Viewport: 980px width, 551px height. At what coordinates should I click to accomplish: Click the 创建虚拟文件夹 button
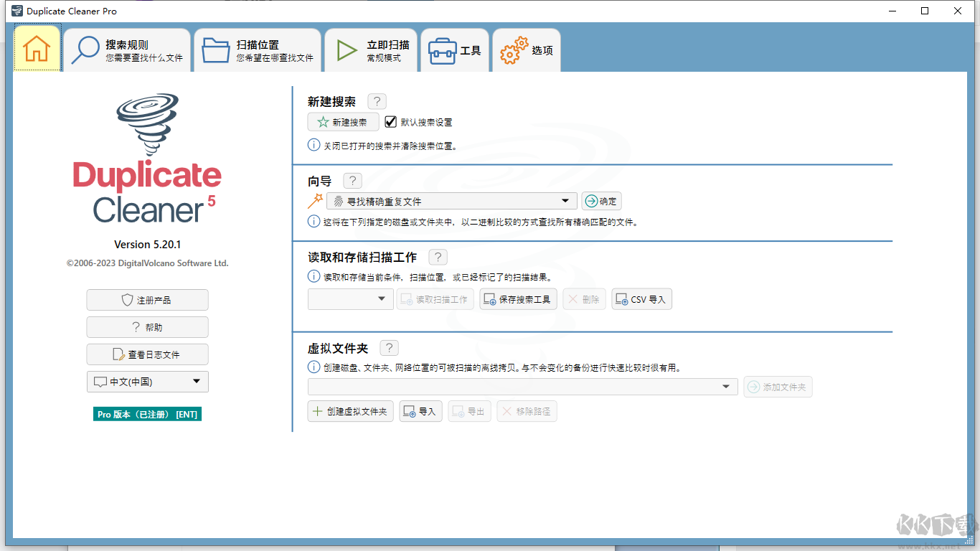point(350,411)
